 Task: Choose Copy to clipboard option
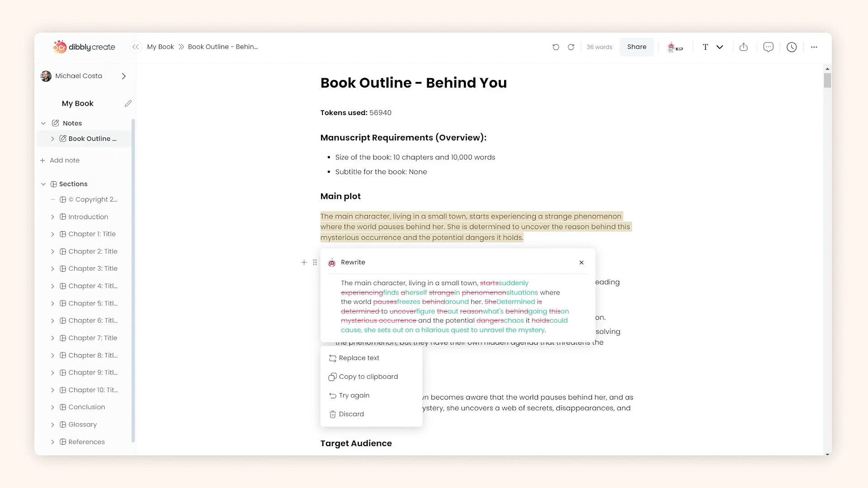pyautogui.click(x=368, y=377)
